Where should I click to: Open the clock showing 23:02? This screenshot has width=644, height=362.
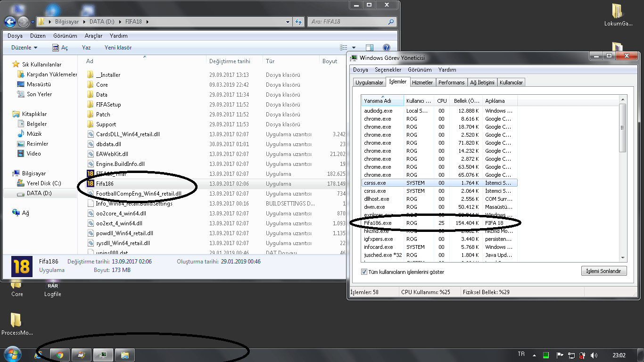click(619, 355)
